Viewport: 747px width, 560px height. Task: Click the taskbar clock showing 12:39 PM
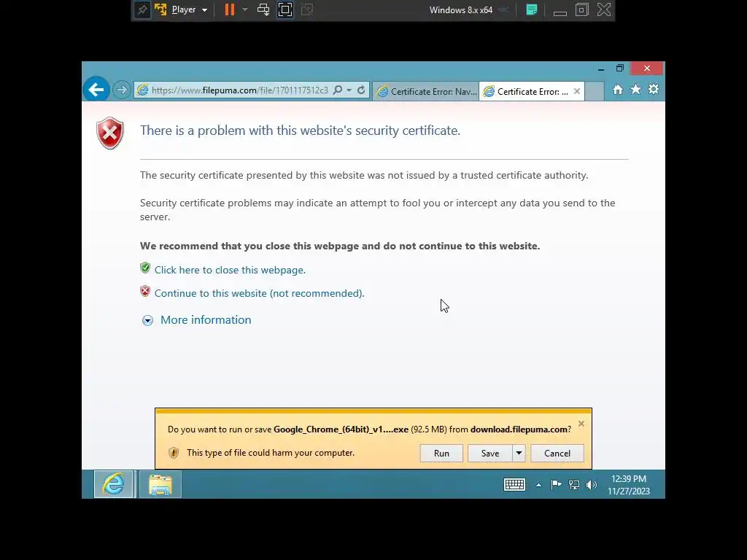pyautogui.click(x=628, y=485)
